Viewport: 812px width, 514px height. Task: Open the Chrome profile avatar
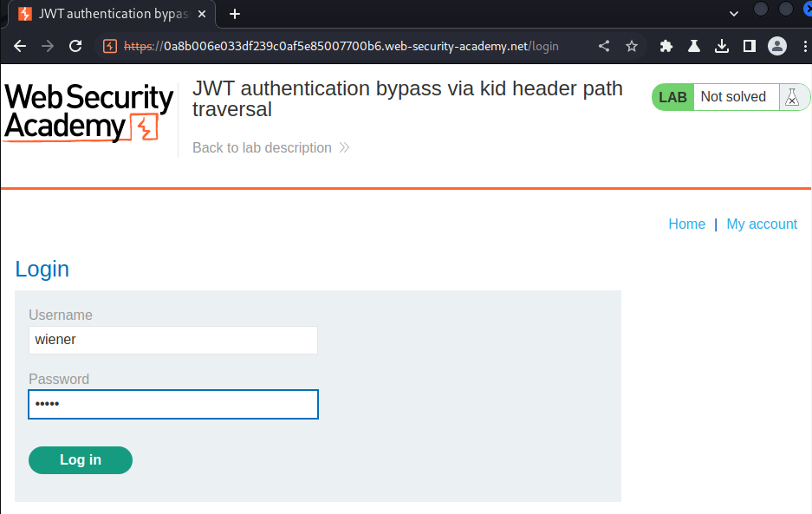pos(776,46)
